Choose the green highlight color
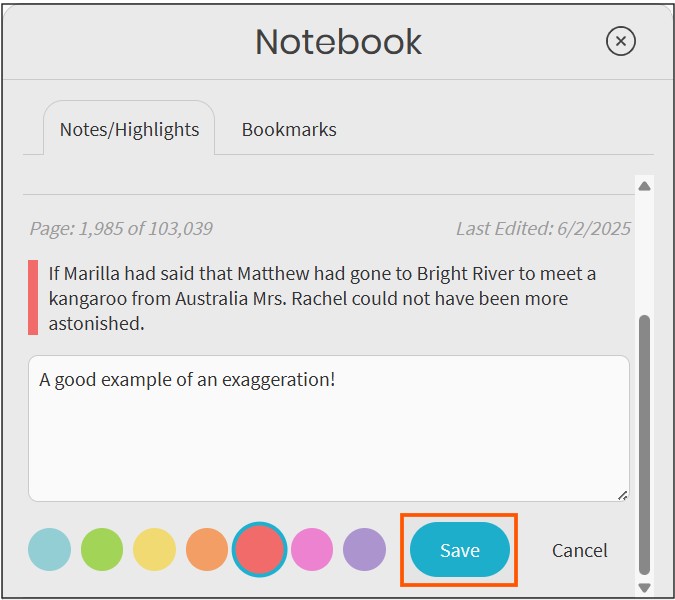This screenshot has width=675, height=600. click(102, 550)
